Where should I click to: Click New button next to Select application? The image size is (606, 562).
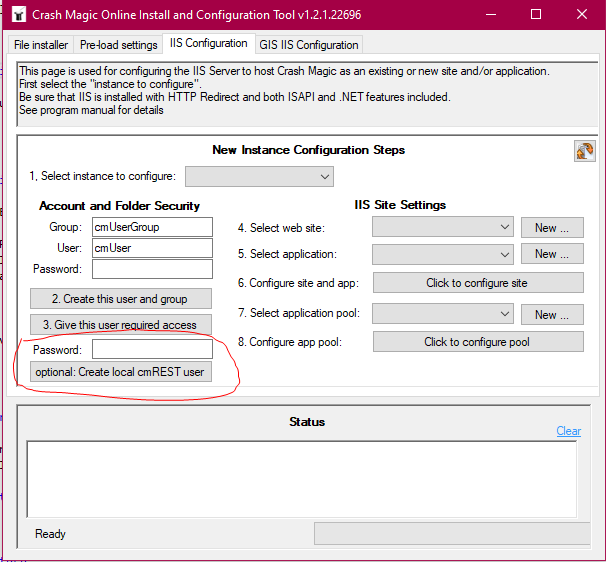tap(552, 254)
